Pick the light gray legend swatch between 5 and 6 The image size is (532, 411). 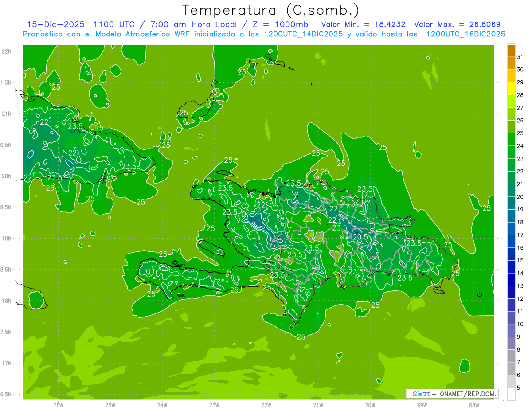click(511, 381)
